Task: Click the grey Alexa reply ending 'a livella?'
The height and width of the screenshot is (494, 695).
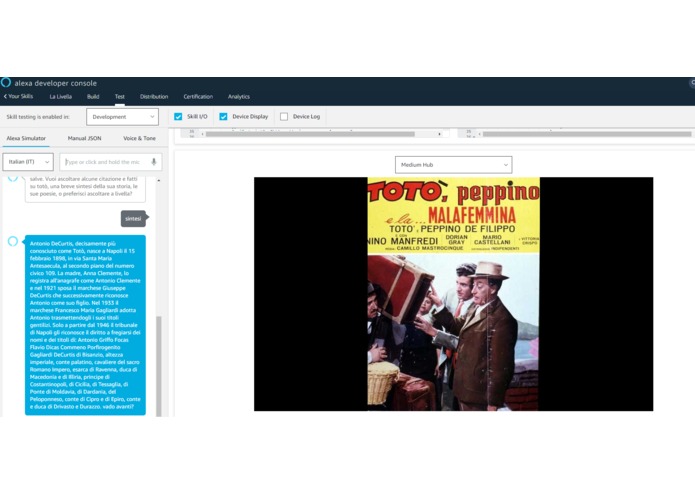Action: [85, 188]
